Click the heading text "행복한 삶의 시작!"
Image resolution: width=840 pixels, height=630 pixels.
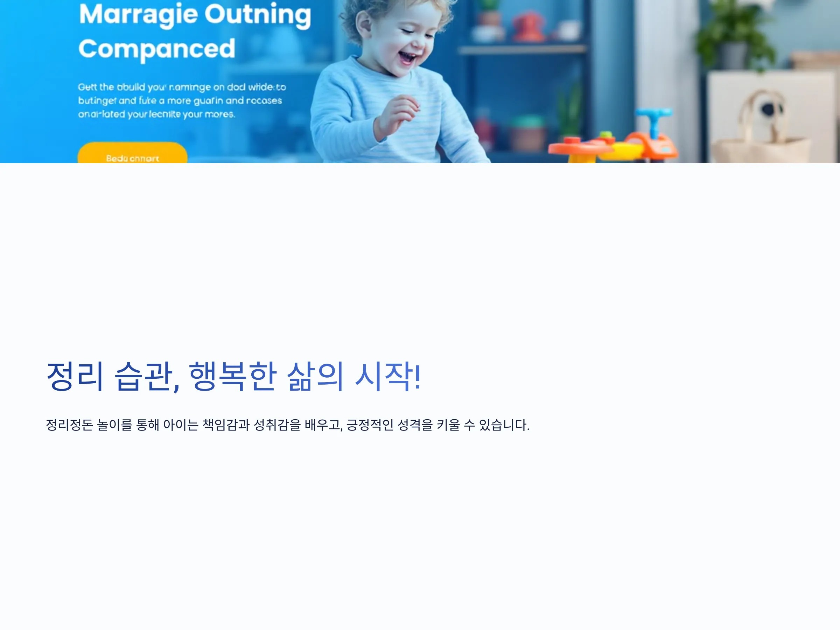coord(305,376)
